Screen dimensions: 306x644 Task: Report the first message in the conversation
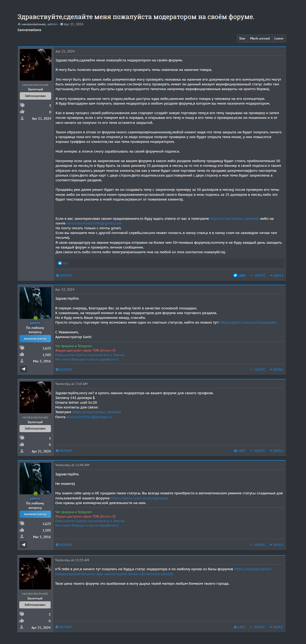pyautogui.click(x=64, y=276)
